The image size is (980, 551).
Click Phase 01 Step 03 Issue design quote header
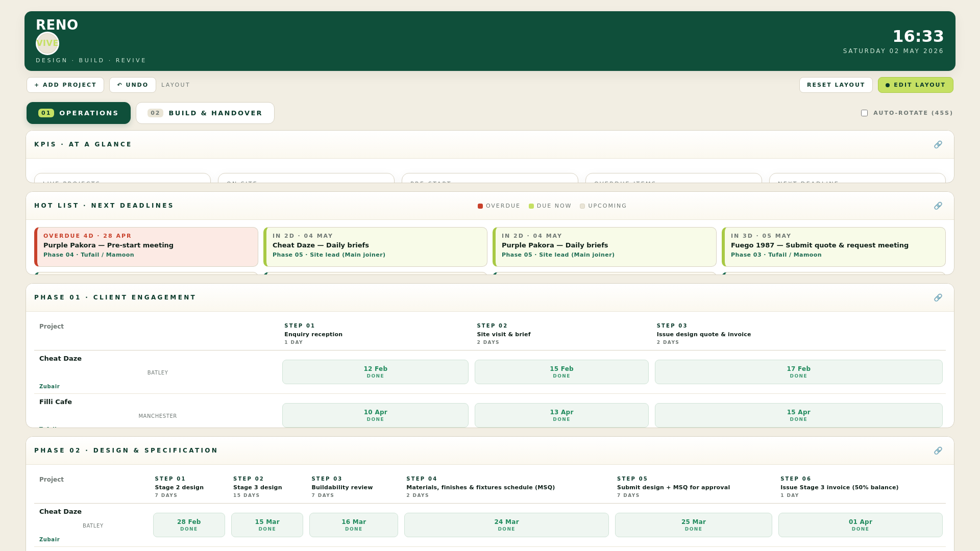pos(704,334)
